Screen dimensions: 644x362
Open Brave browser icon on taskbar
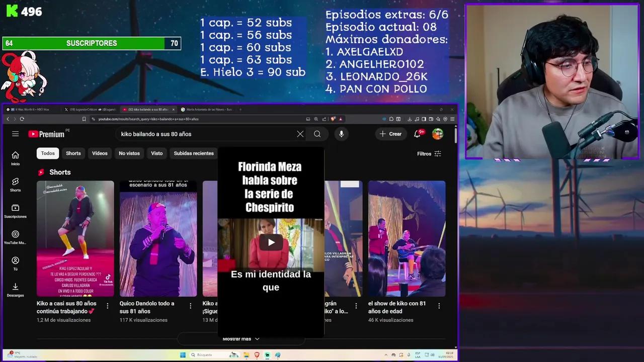point(257,355)
